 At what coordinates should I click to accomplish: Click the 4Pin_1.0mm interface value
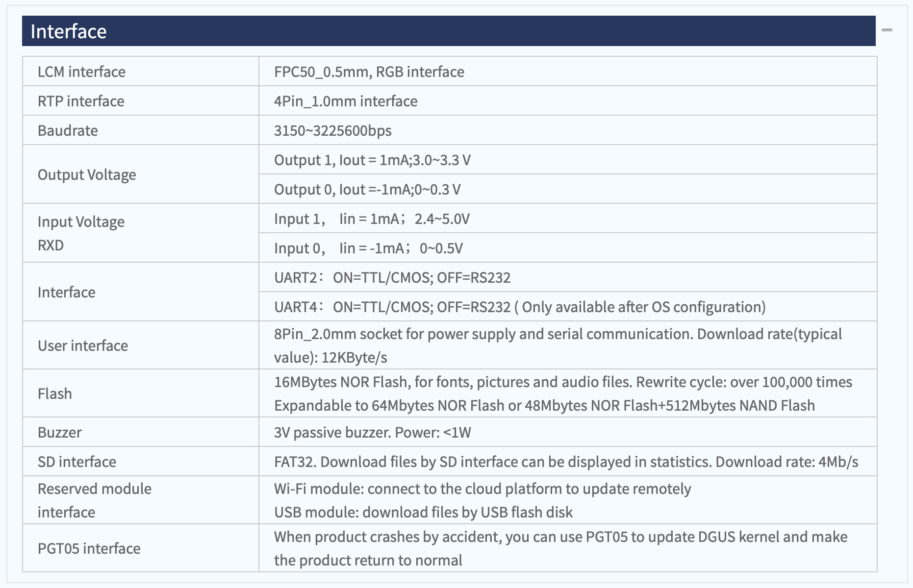pos(346,101)
